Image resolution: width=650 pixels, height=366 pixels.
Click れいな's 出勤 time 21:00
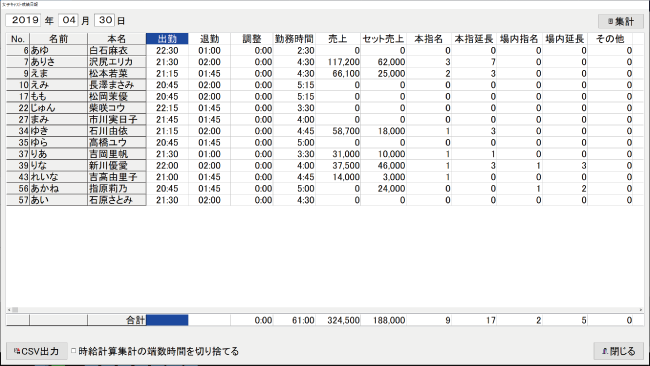pos(167,177)
